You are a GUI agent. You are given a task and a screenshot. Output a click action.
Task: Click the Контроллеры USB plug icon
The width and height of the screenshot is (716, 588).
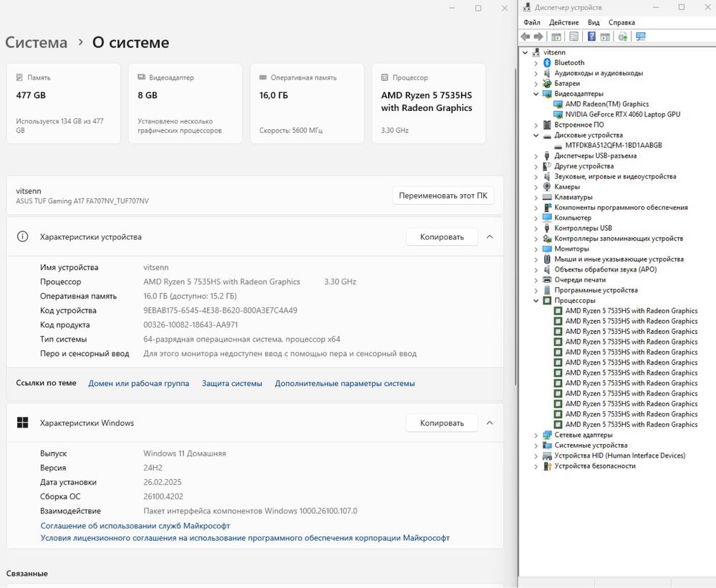coord(547,228)
